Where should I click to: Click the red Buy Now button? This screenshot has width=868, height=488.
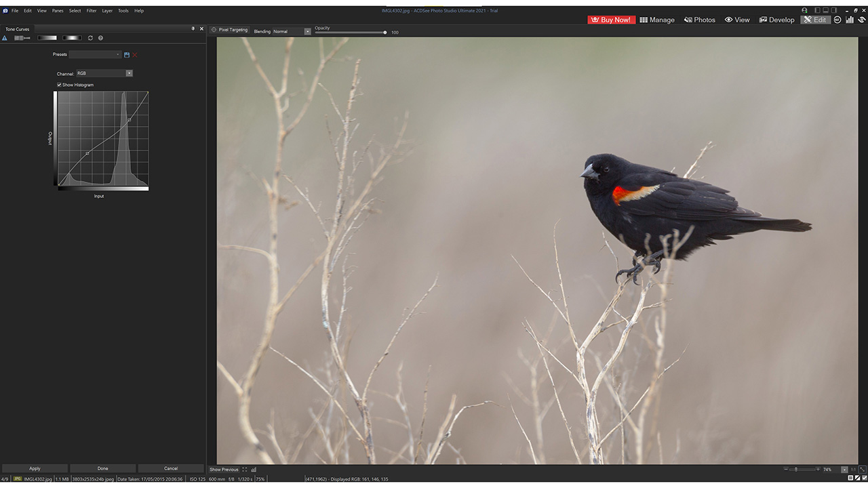tap(610, 20)
